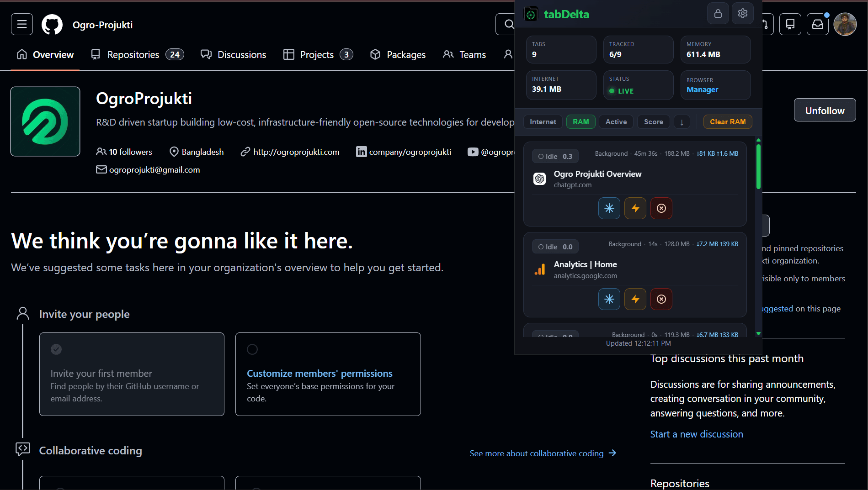This screenshot has height=490, width=868.
Task: Click the ogroprojukti@gmail.com email link
Action: coord(154,169)
